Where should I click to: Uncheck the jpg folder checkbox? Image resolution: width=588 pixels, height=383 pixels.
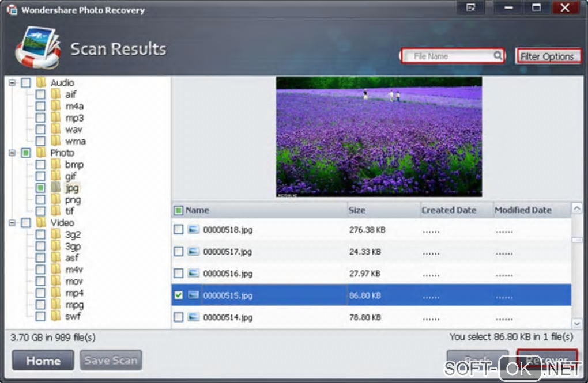[40, 187]
